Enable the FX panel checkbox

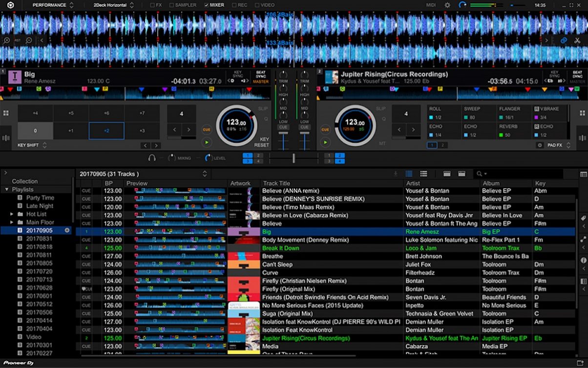pyautogui.click(x=152, y=5)
